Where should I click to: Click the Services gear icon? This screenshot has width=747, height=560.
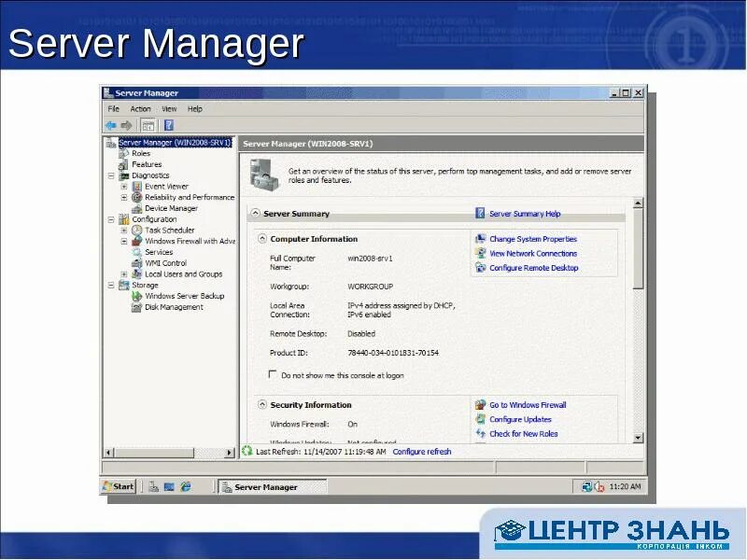[x=136, y=252]
